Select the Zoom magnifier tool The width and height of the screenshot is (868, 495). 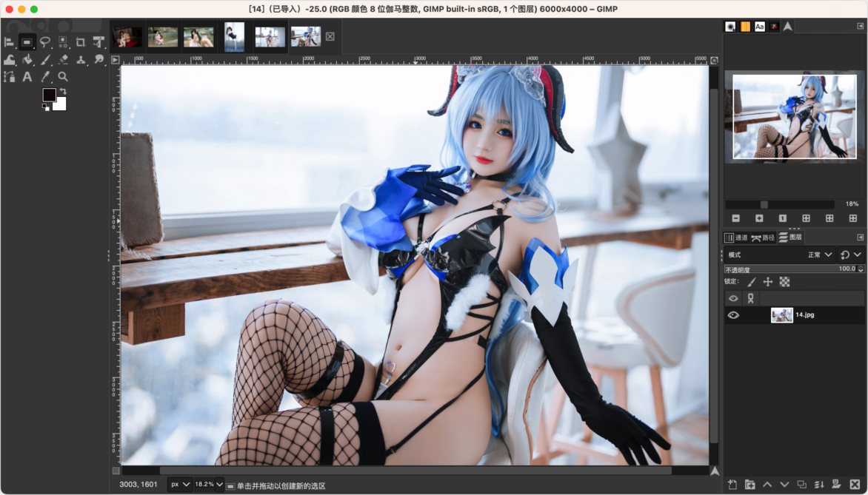point(62,77)
